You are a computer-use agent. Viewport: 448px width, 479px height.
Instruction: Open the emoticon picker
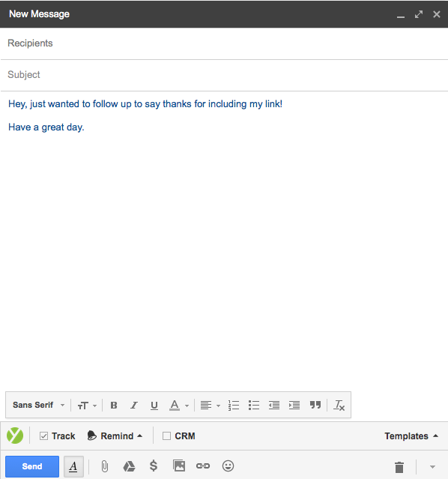(x=228, y=466)
